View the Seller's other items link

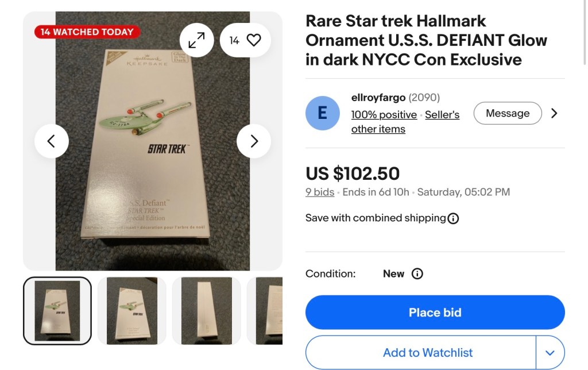click(x=442, y=115)
